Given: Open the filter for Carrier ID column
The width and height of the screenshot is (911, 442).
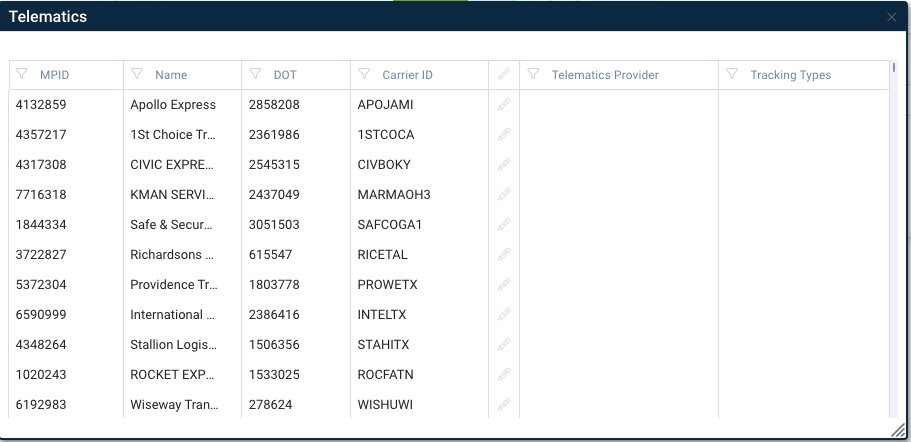Looking at the screenshot, I should (364, 74).
